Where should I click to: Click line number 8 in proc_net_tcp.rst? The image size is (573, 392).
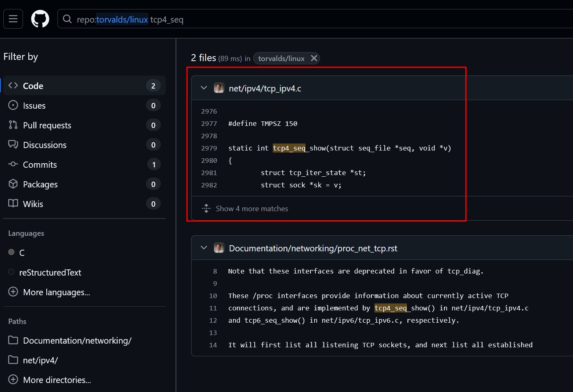tap(215, 271)
